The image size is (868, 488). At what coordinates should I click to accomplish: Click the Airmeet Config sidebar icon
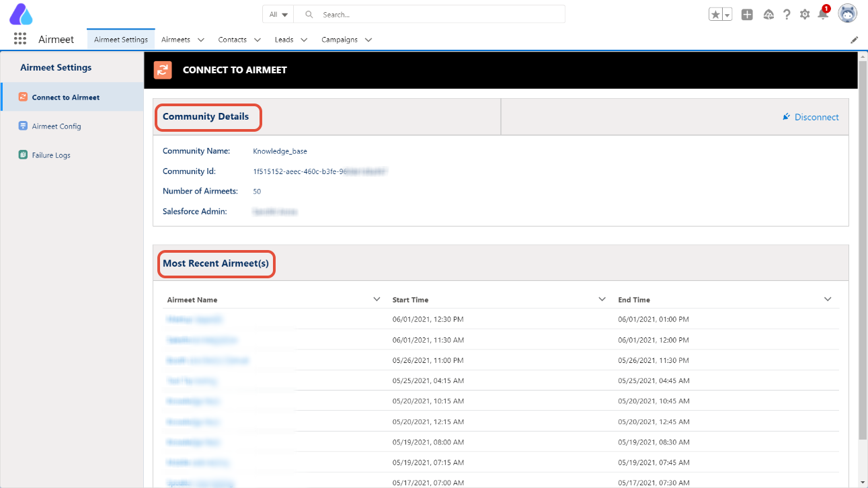[23, 126]
